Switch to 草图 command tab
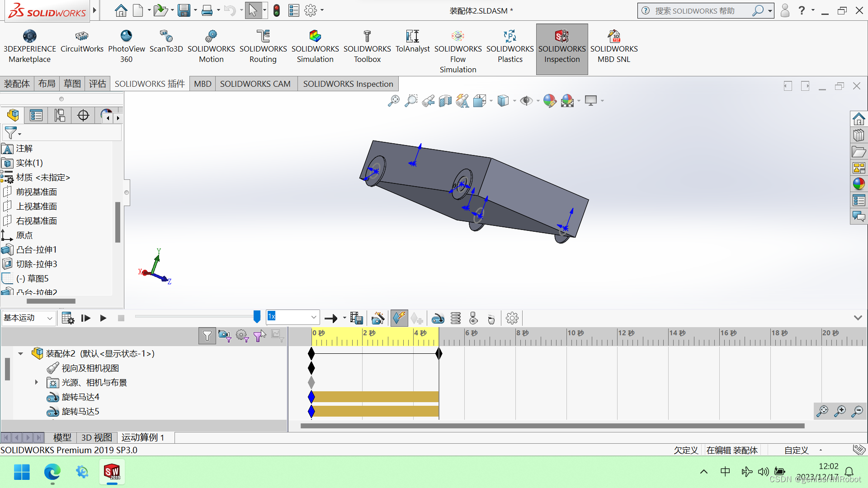Viewport: 868px width, 488px height. (x=72, y=84)
